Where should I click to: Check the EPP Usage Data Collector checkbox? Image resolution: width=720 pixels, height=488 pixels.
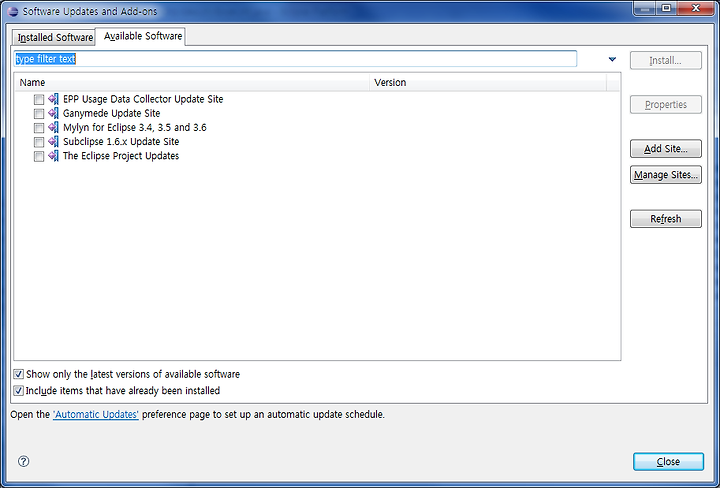pyautogui.click(x=39, y=99)
